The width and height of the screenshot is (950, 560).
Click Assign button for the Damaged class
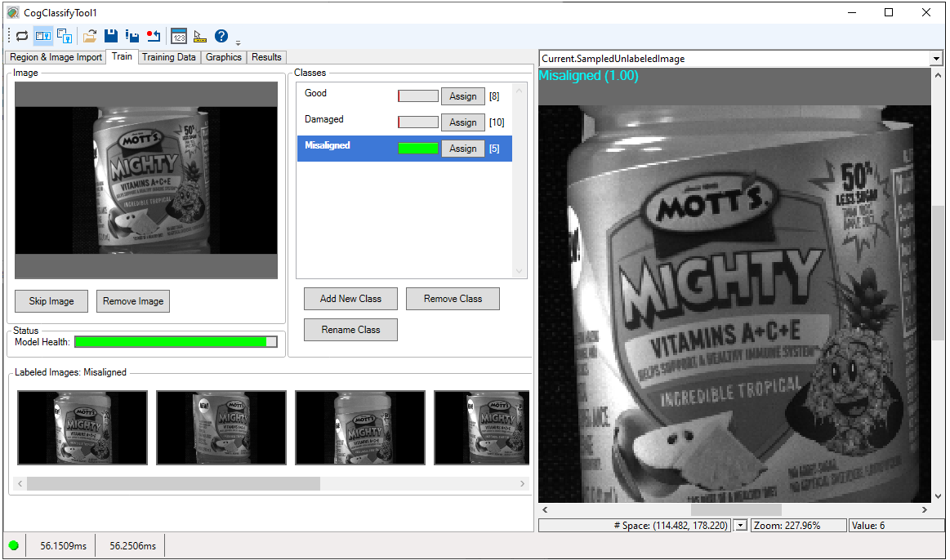pyautogui.click(x=462, y=122)
